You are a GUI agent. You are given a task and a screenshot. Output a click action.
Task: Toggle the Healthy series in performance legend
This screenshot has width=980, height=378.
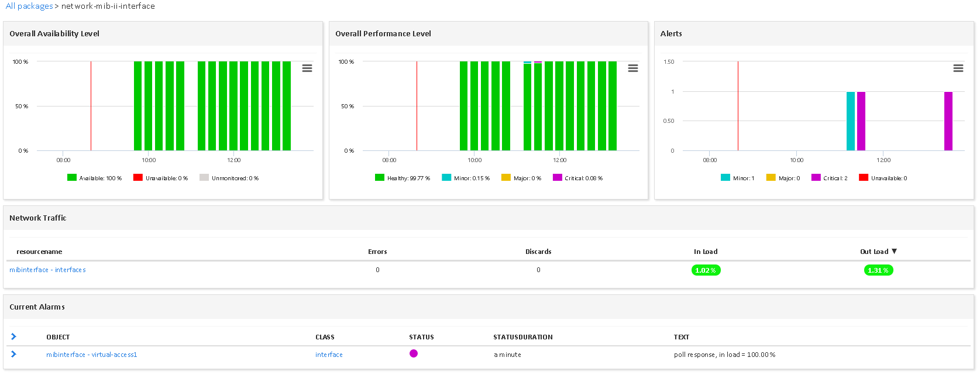coord(403,178)
